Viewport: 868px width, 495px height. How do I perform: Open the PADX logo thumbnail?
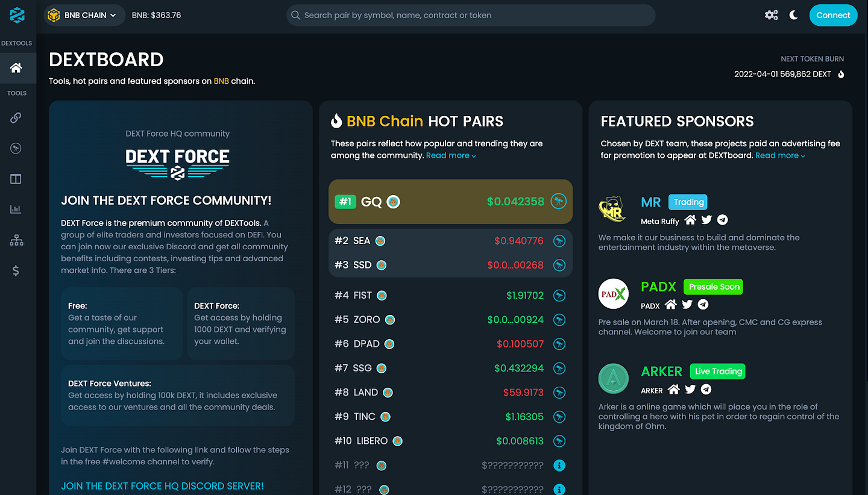614,294
